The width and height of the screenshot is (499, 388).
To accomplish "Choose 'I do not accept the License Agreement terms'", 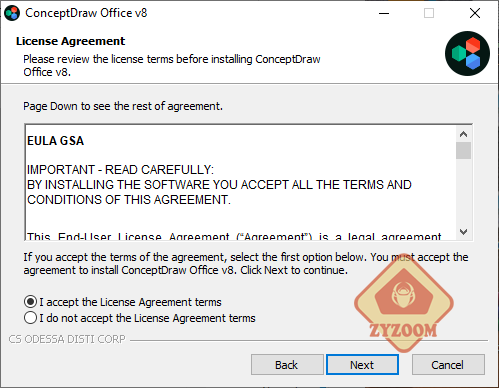I will (x=140, y=318).
